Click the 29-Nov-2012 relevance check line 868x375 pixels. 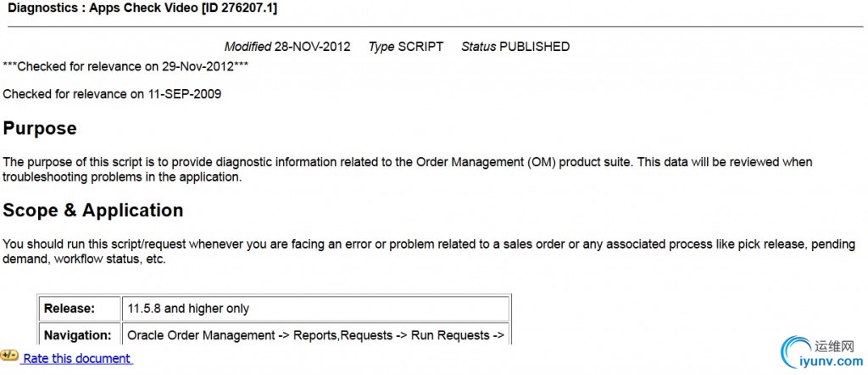pyautogui.click(x=125, y=66)
